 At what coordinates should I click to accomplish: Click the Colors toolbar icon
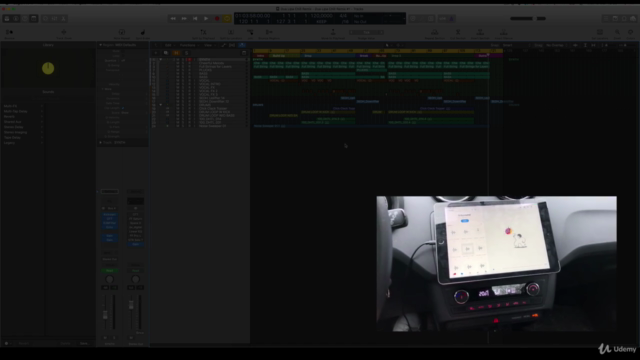(631, 33)
